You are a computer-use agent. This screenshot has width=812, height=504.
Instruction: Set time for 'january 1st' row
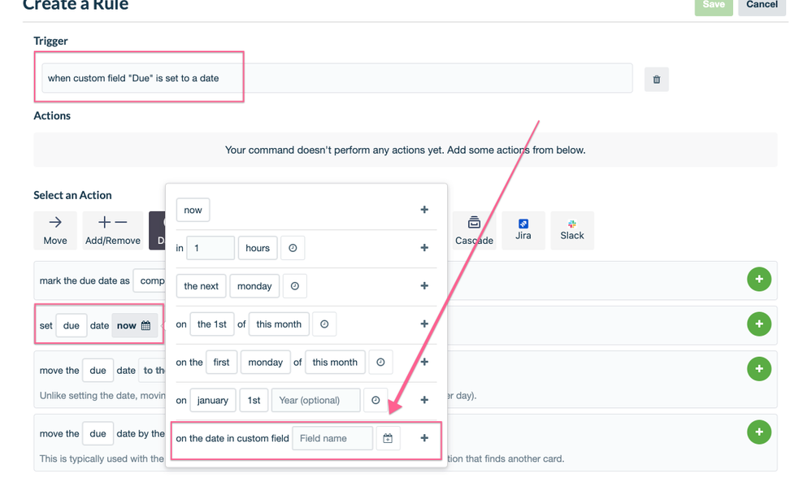(376, 401)
